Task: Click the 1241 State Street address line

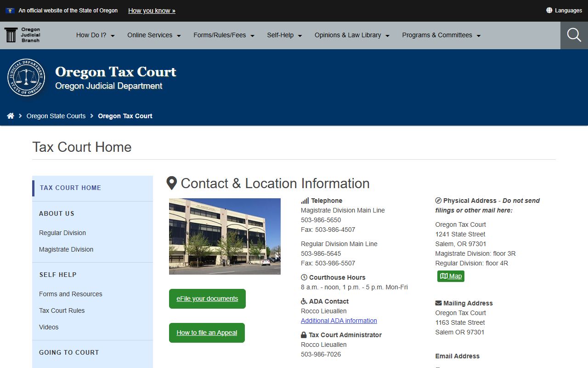Action: click(460, 234)
